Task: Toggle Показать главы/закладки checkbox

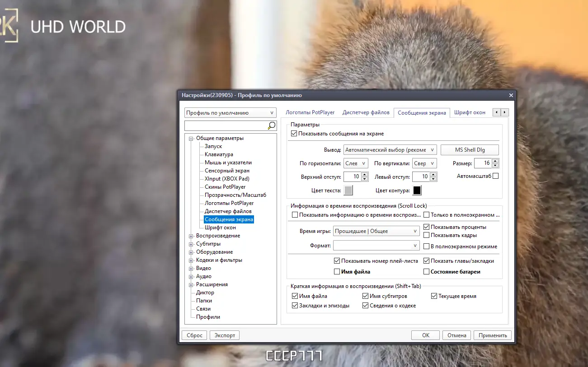Action: click(x=426, y=261)
